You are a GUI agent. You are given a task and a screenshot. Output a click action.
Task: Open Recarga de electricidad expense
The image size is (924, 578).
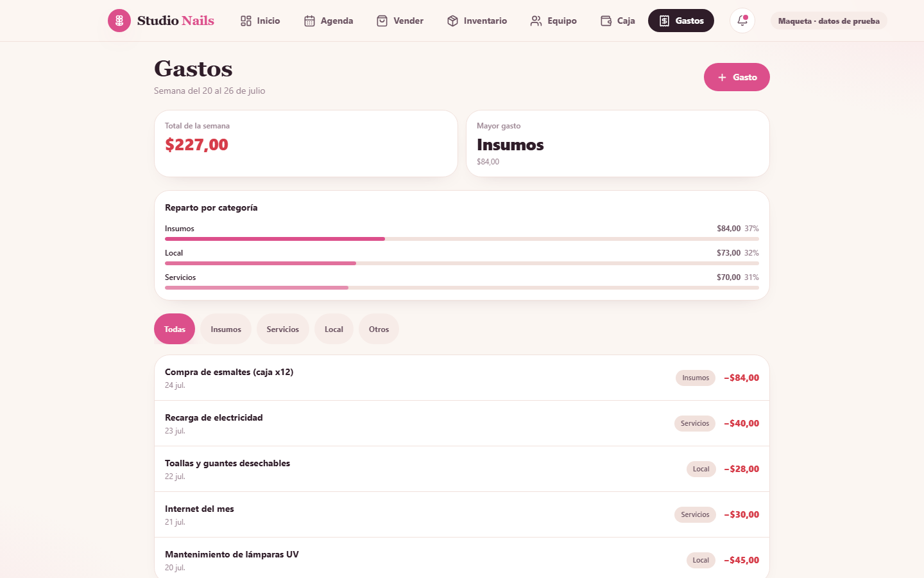point(462,423)
